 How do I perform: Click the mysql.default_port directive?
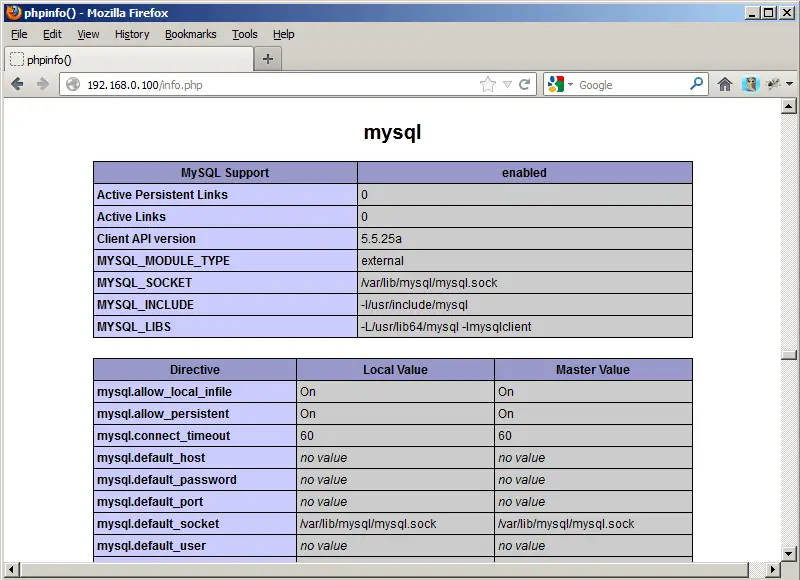[150, 501]
